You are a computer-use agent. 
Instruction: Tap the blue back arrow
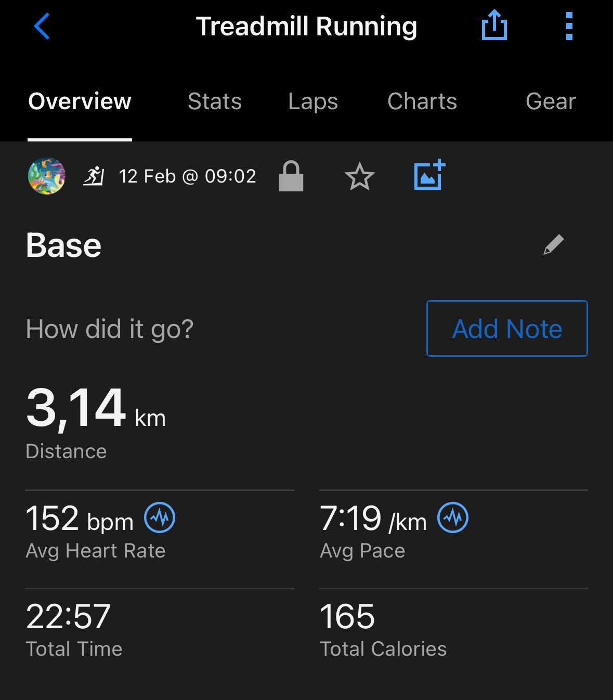(x=42, y=26)
